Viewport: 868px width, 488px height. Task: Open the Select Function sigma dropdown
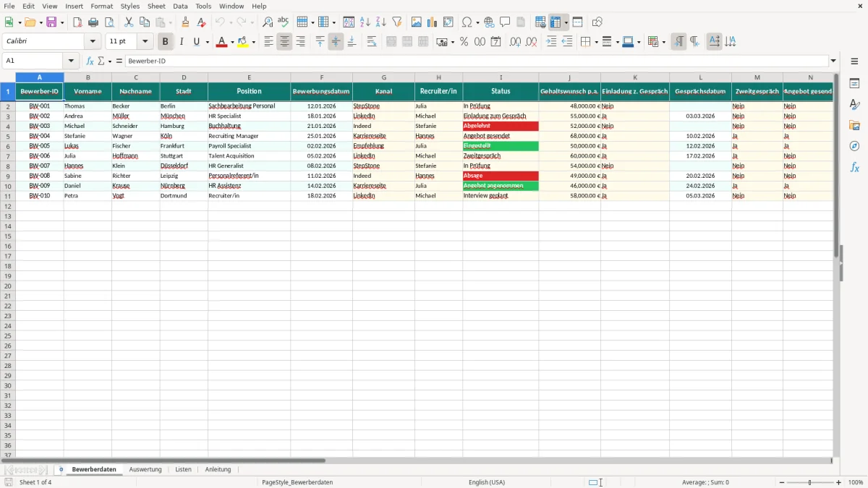[110, 61]
